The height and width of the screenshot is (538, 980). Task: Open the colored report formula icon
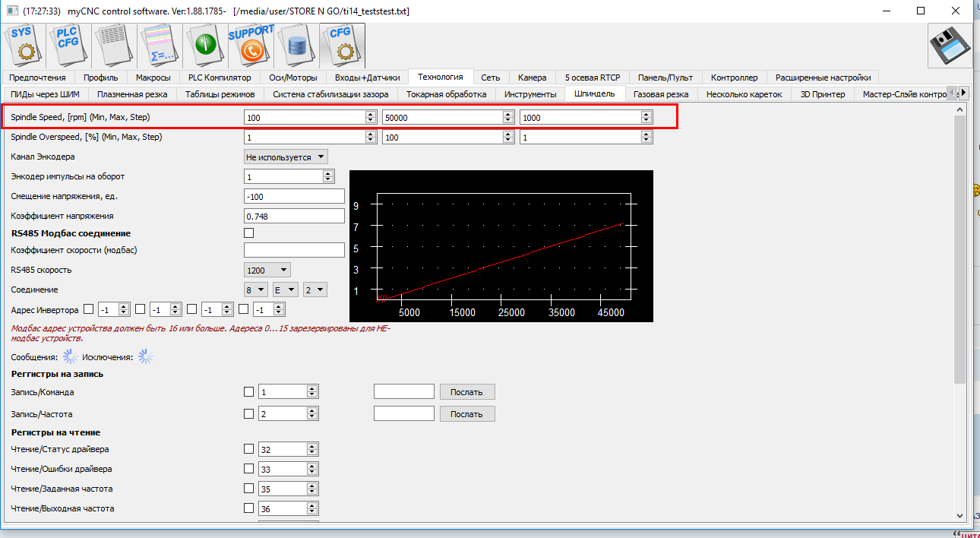click(160, 46)
